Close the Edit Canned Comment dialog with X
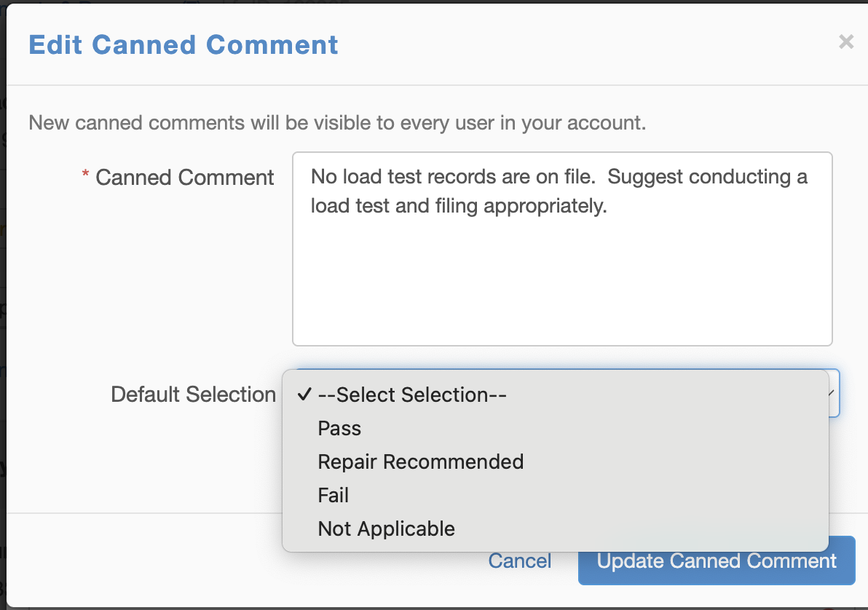 [x=845, y=42]
